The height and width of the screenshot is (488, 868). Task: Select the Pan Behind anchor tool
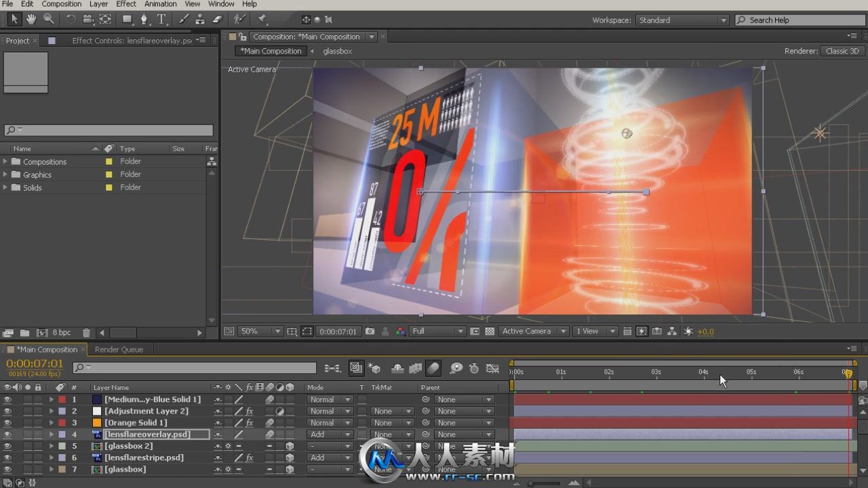click(x=105, y=20)
